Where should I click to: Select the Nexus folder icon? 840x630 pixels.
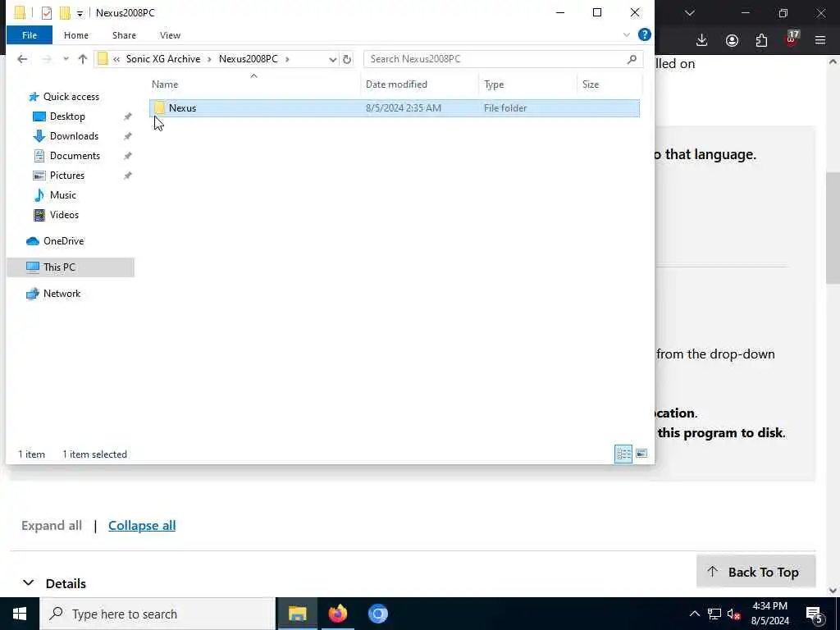(x=159, y=107)
